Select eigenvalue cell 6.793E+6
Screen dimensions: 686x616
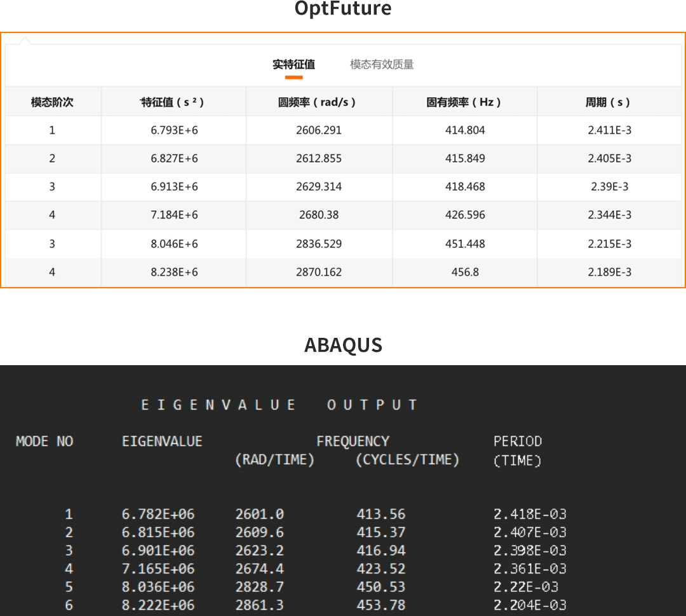click(174, 130)
